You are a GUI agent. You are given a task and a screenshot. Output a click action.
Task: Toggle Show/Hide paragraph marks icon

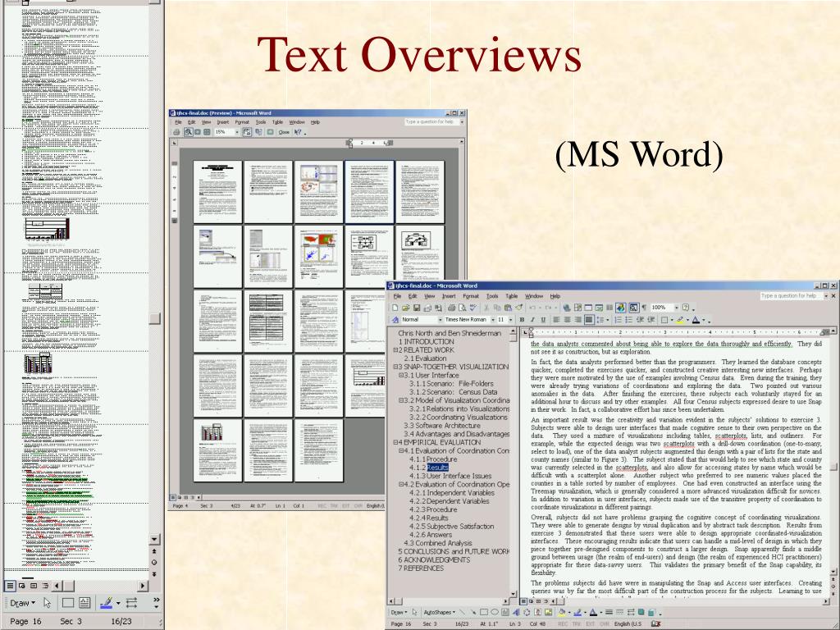pos(644,308)
